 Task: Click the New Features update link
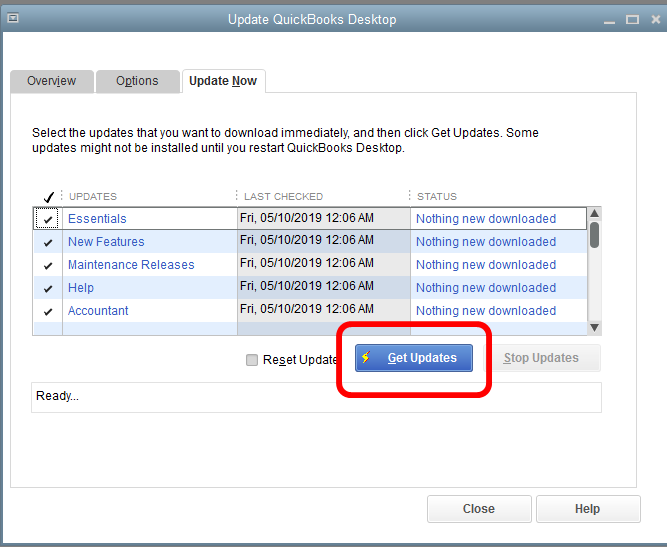point(106,242)
